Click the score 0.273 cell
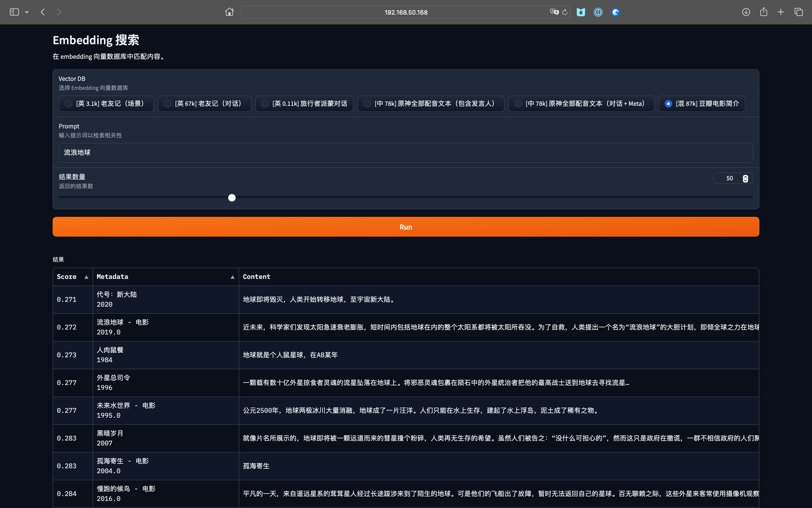Viewport: 812px width, 508px height. tap(73, 355)
